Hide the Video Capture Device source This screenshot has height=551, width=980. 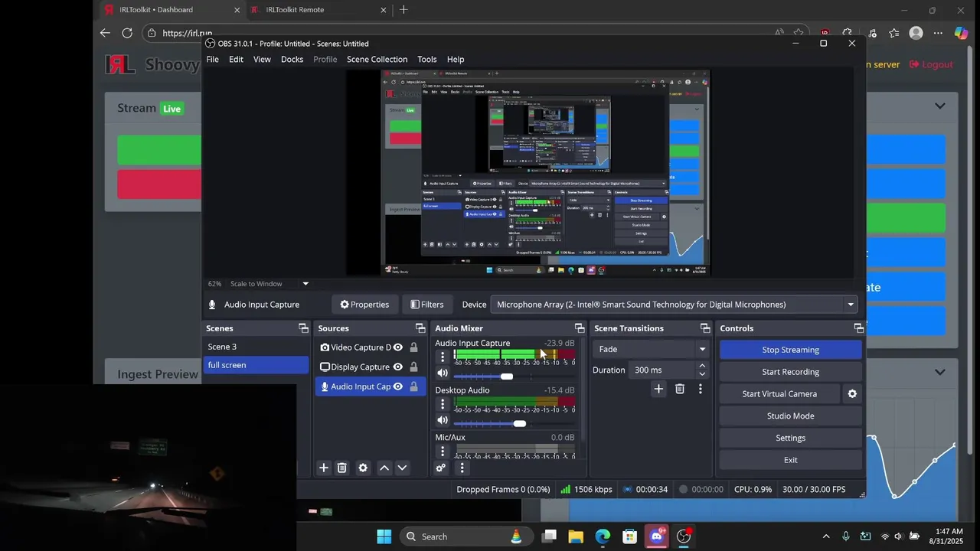[398, 347]
